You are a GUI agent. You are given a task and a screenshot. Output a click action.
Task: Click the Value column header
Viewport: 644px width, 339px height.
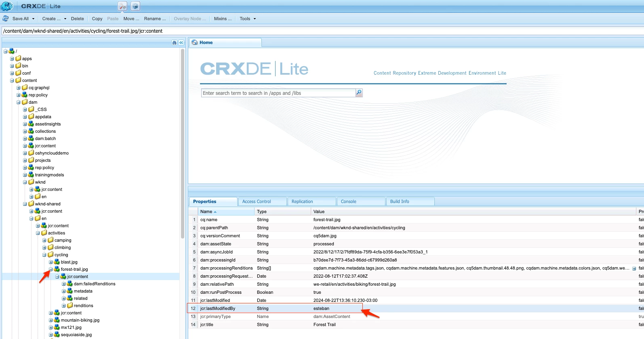click(474, 211)
